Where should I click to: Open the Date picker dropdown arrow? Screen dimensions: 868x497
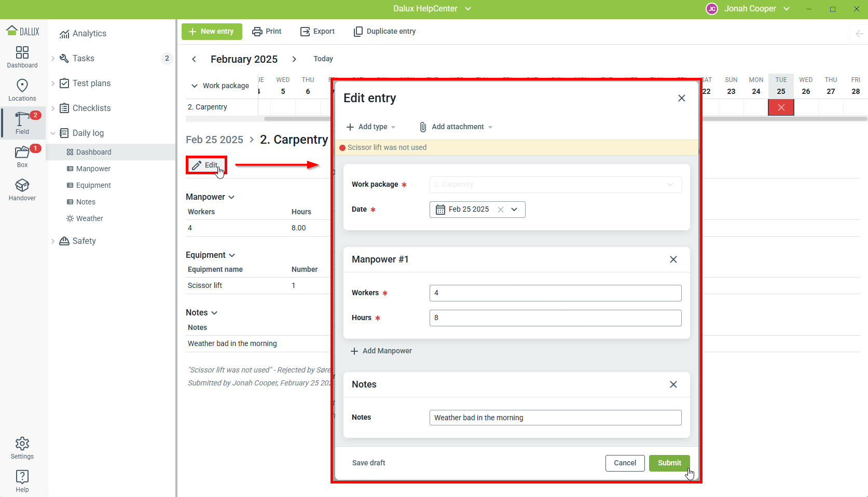pyautogui.click(x=514, y=210)
